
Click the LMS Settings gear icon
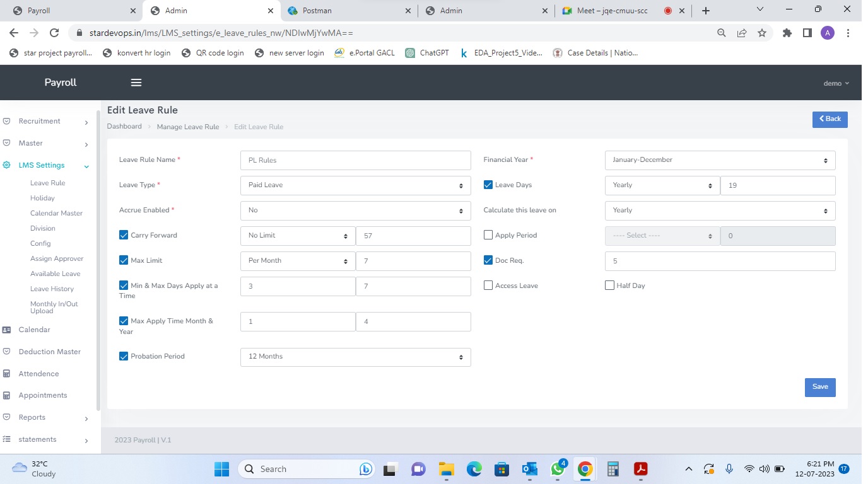click(7, 165)
